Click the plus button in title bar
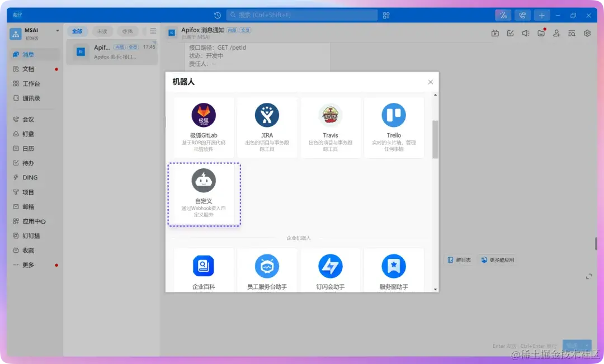 pos(541,16)
